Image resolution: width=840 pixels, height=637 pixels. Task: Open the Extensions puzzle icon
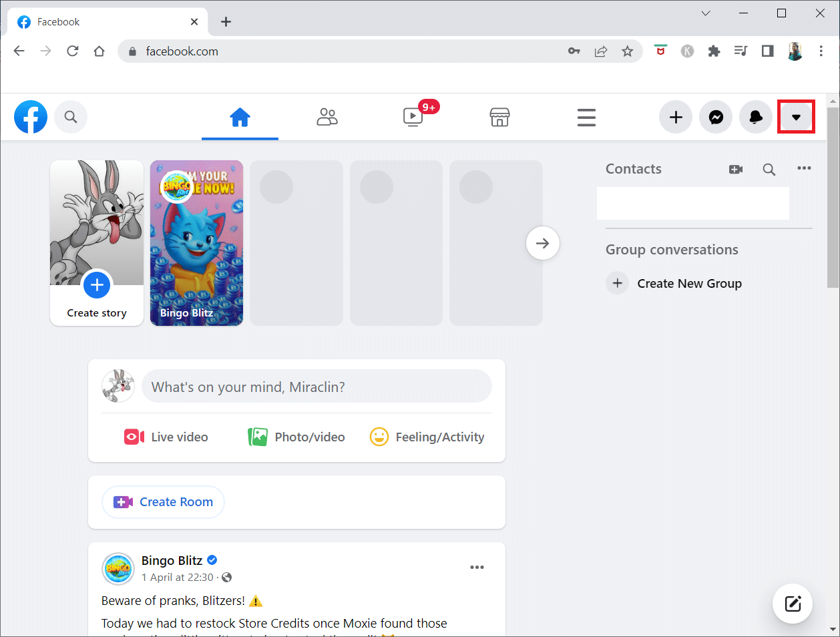pos(714,51)
